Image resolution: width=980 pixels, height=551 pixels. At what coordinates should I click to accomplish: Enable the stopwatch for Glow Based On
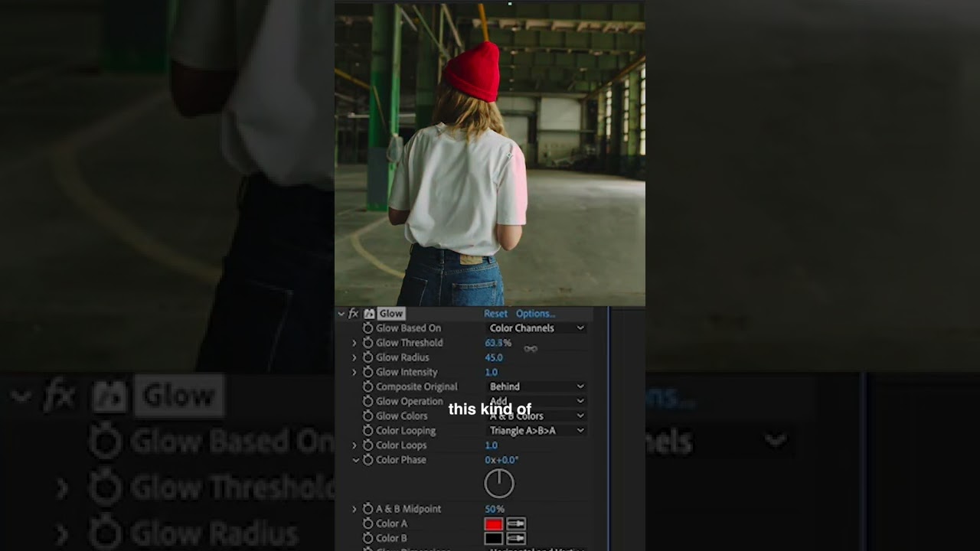click(x=367, y=328)
